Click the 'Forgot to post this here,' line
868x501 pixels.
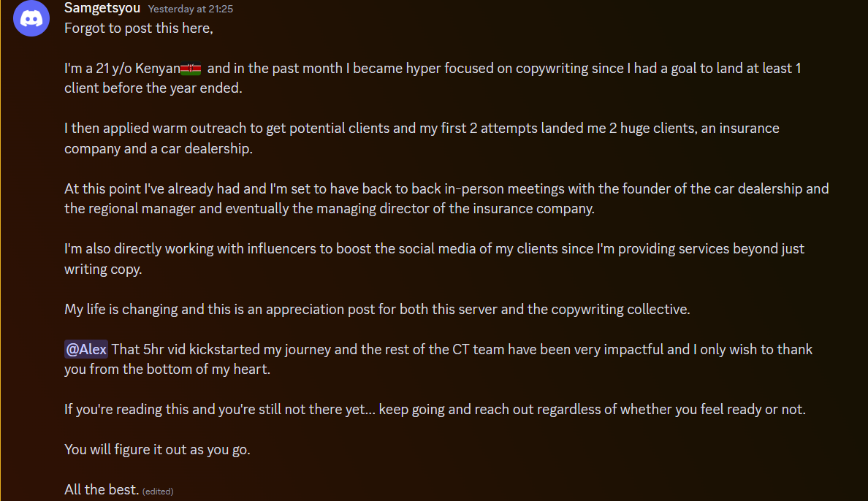click(138, 28)
